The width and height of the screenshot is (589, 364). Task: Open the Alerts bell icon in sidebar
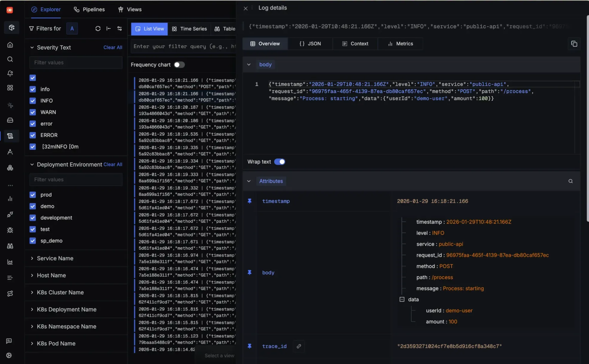(10, 73)
